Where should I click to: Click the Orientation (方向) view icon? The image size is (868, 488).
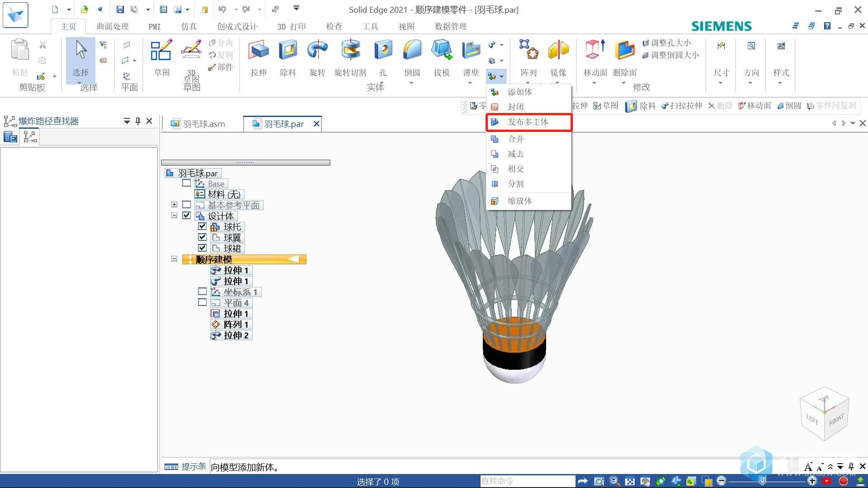(x=751, y=46)
